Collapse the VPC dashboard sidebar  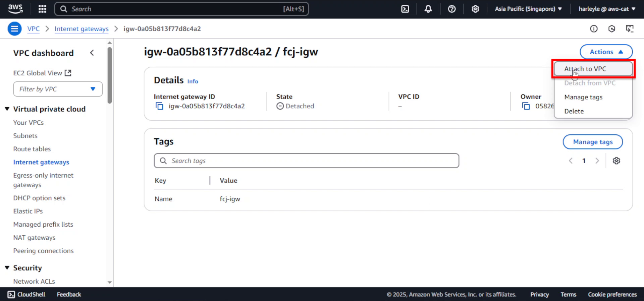[92, 53]
